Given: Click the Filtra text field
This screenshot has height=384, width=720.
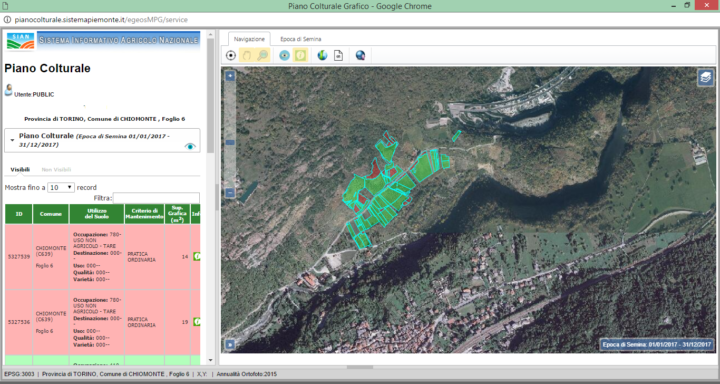Looking at the screenshot, I should pos(156,198).
